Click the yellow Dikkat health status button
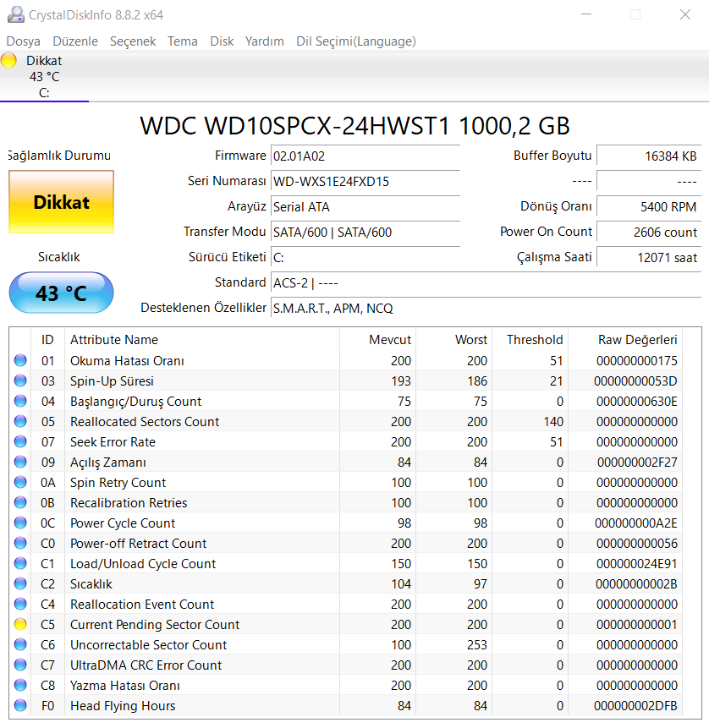This screenshot has height=728, width=709. pos(61,201)
